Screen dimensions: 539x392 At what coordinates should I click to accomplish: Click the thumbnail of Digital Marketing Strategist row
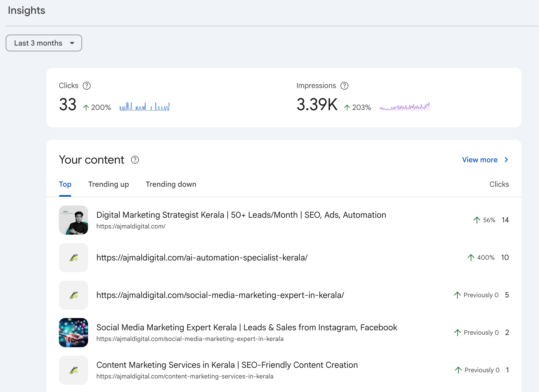(73, 220)
